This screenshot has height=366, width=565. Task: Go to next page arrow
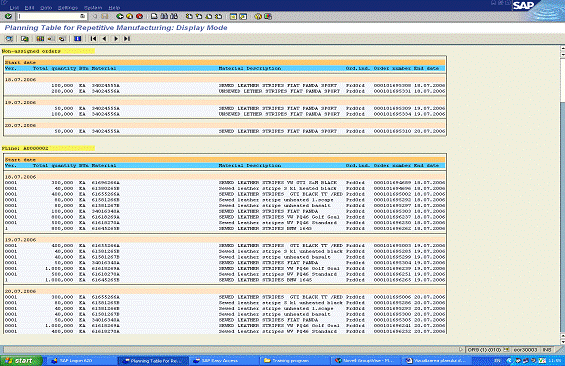tap(116, 39)
